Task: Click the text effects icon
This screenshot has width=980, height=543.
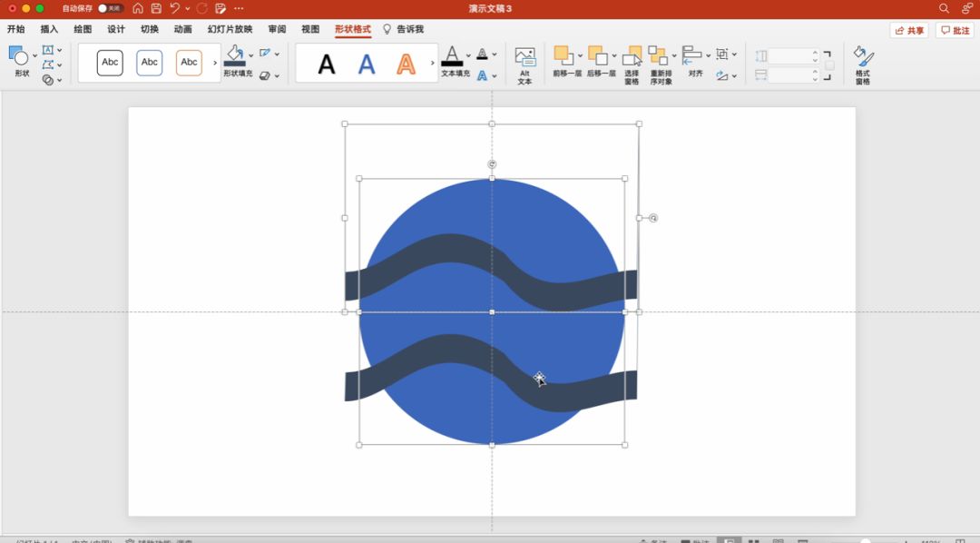Action: pos(482,75)
